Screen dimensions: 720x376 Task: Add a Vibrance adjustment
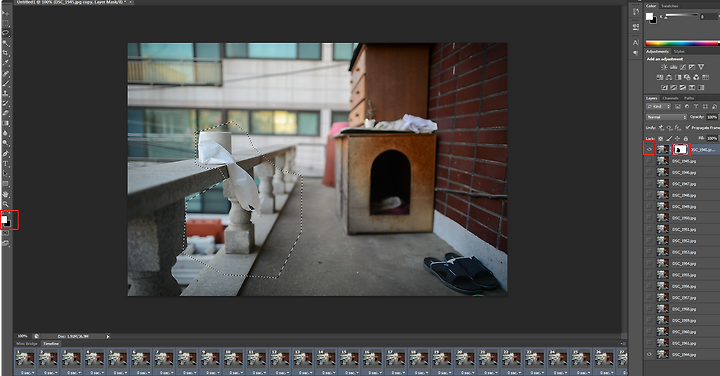pyautogui.click(x=701, y=67)
